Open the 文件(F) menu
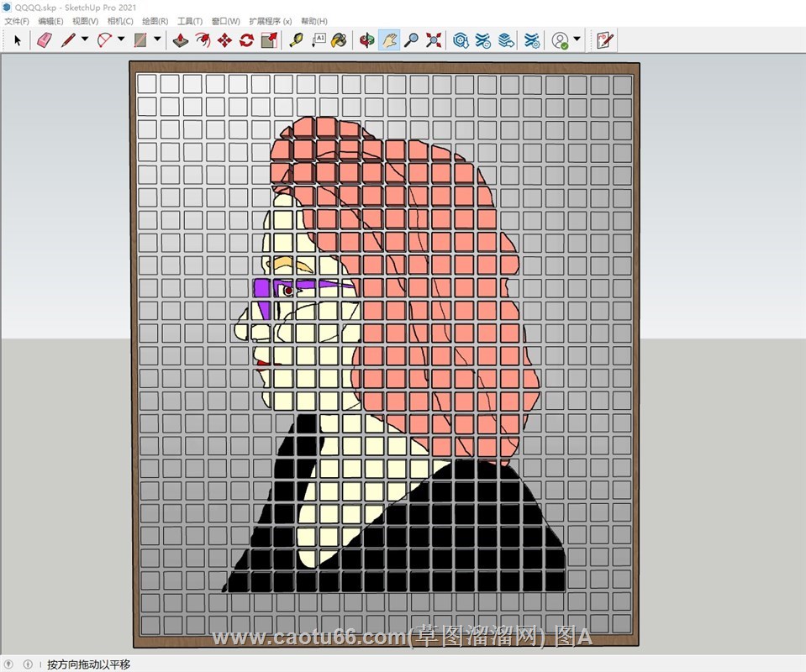 coord(17,21)
